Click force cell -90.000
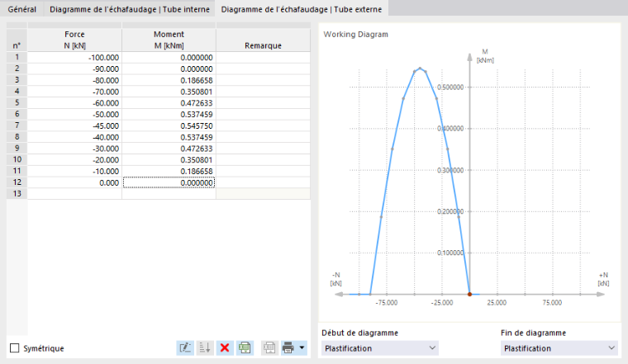Screen dimensions: 628x364 point(74,69)
